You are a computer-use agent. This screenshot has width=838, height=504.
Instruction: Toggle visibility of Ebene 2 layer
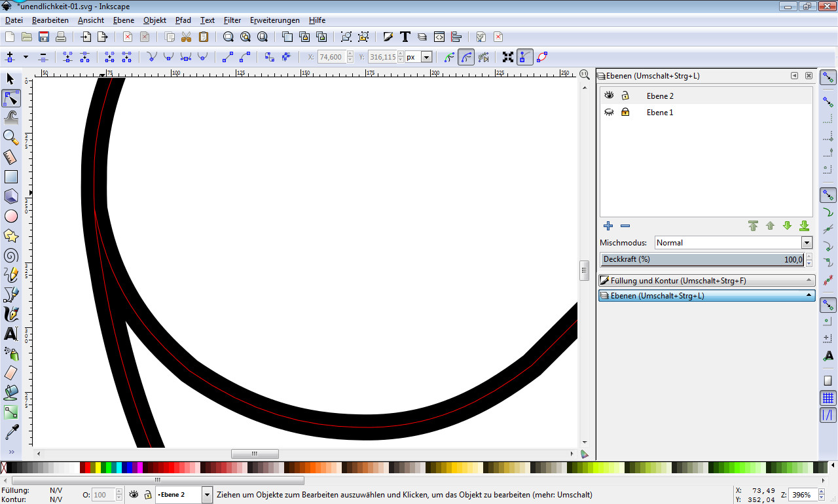pyautogui.click(x=609, y=96)
